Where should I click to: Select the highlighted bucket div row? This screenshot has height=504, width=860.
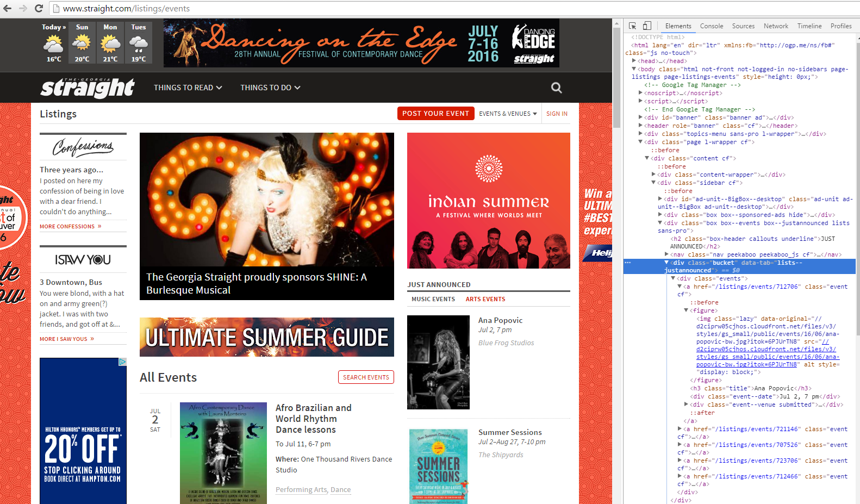click(739, 266)
